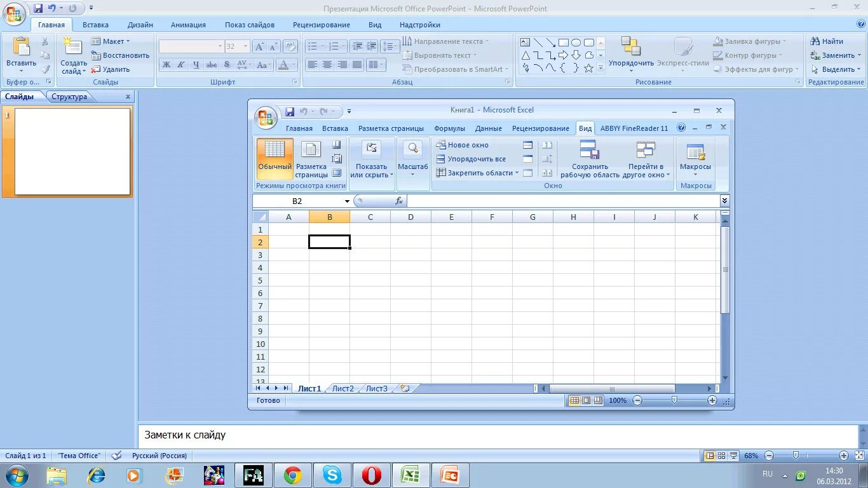Clear formatting with the eraser icon
This screenshot has height=488, width=868.
290,46
